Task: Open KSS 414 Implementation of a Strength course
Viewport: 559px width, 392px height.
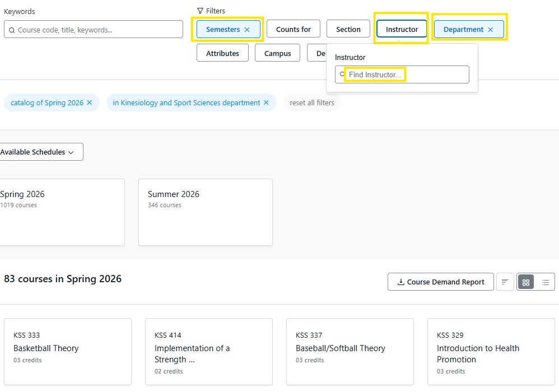Action: [209, 352]
